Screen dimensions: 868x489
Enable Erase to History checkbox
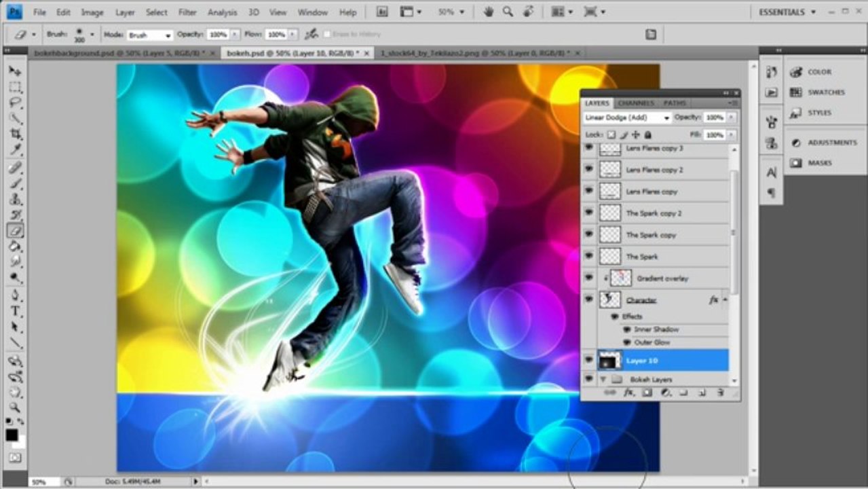point(327,34)
